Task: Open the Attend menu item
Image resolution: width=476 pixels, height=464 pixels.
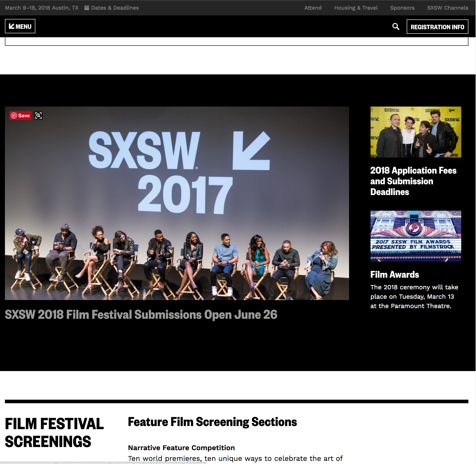Action: 313,8
